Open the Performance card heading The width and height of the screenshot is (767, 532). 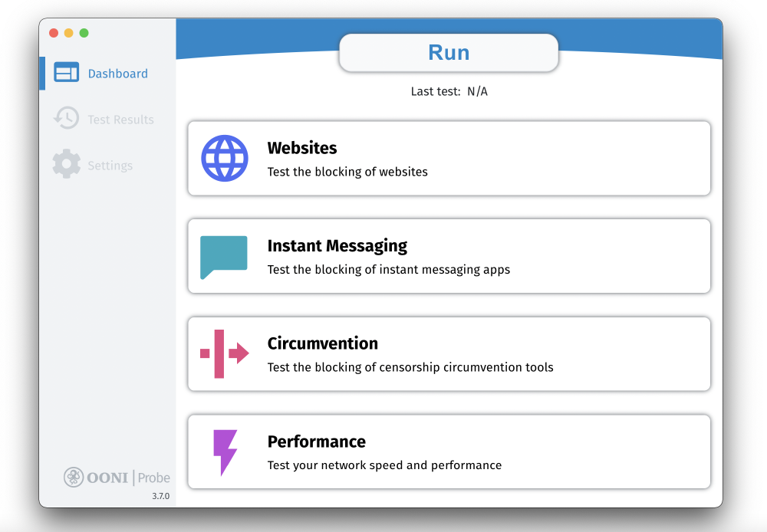click(316, 442)
